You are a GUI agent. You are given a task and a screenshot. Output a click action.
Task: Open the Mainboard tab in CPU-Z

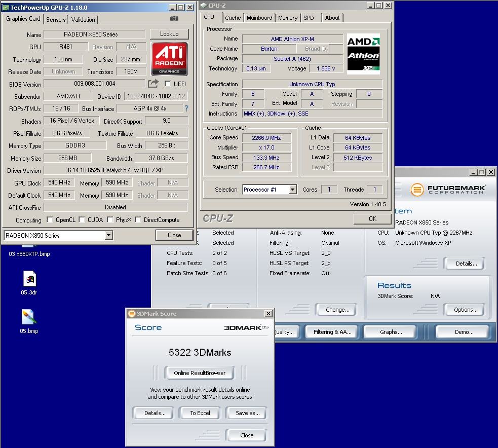(259, 18)
